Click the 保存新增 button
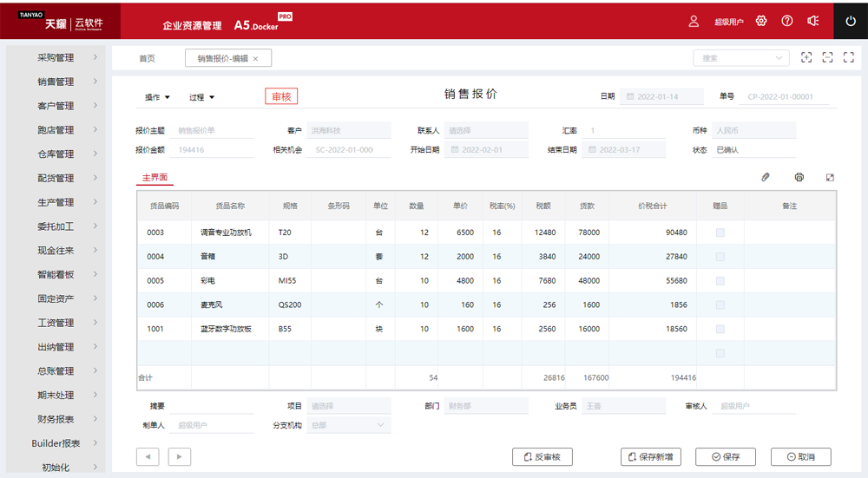Viewport: 868px width, 478px height. [x=651, y=457]
